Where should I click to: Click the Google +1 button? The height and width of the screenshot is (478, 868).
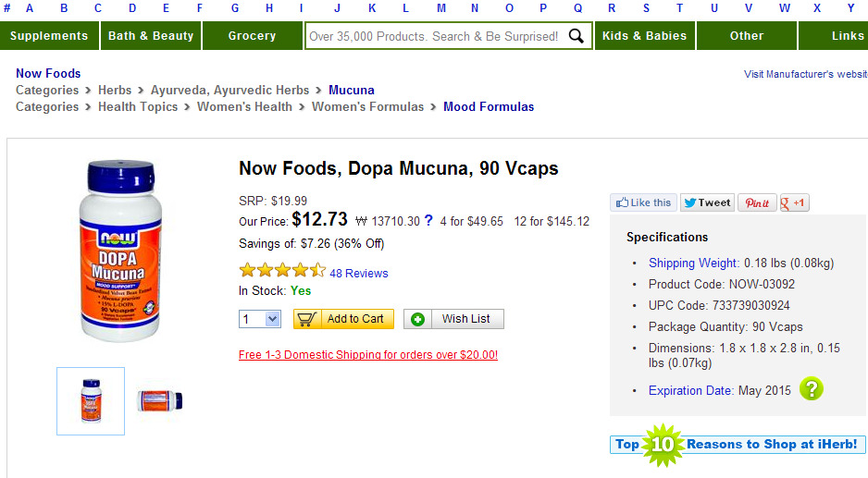click(795, 202)
